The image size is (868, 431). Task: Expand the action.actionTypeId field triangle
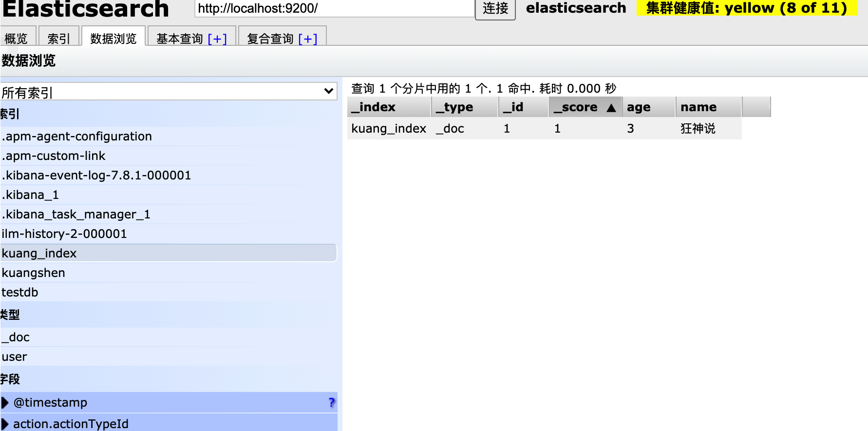(5, 424)
